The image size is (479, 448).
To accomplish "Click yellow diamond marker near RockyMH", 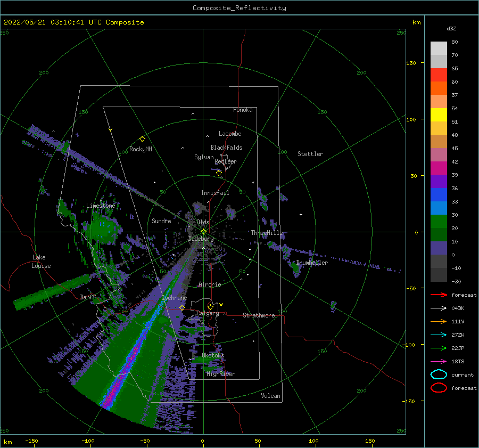I will coord(142,139).
